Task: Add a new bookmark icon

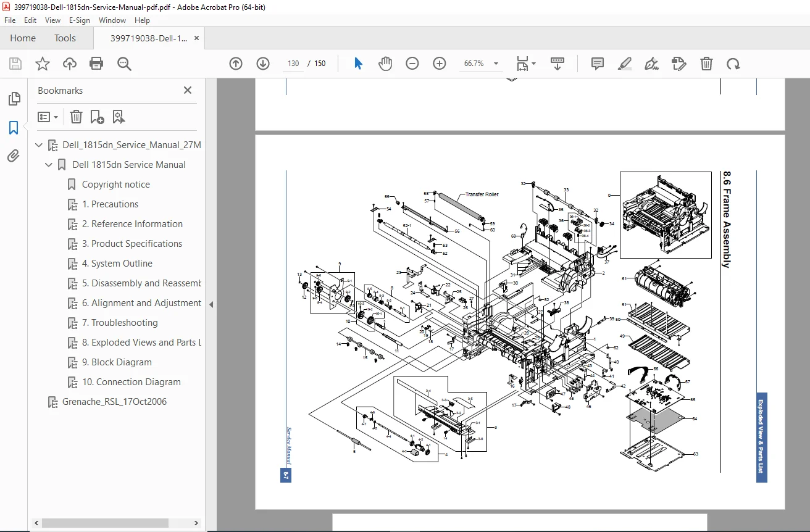Action: click(97, 117)
